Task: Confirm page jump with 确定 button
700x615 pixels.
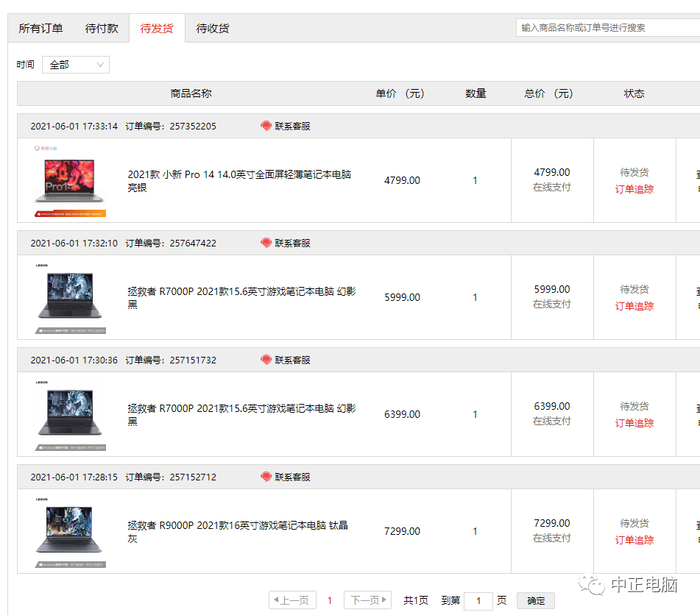Action: pos(536,601)
